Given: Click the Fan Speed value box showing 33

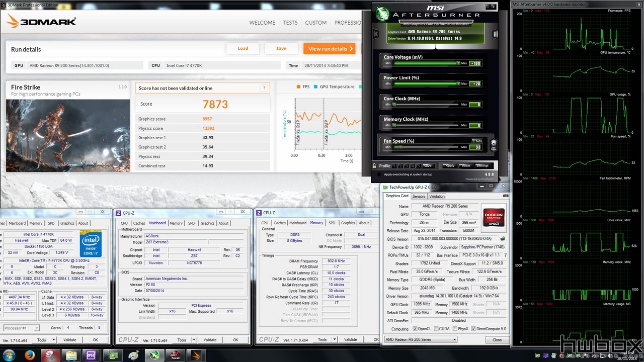Looking at the screenshot, I should coord(475,147).
